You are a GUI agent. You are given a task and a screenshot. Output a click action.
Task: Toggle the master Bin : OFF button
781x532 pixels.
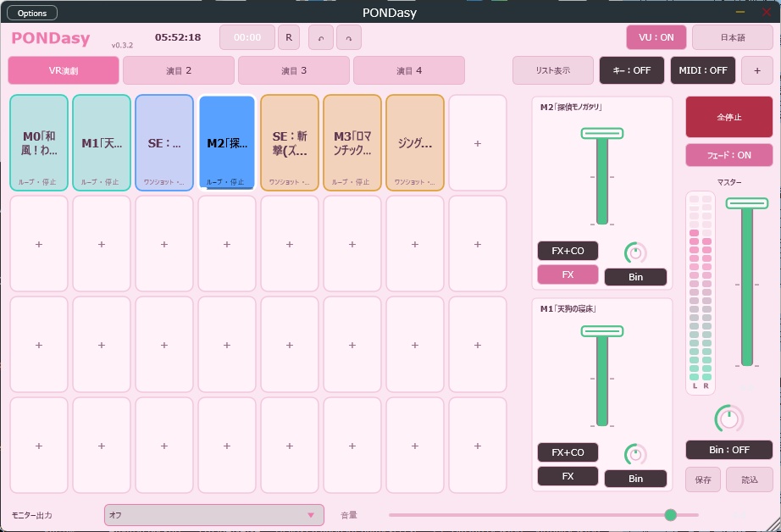(729, 450)
